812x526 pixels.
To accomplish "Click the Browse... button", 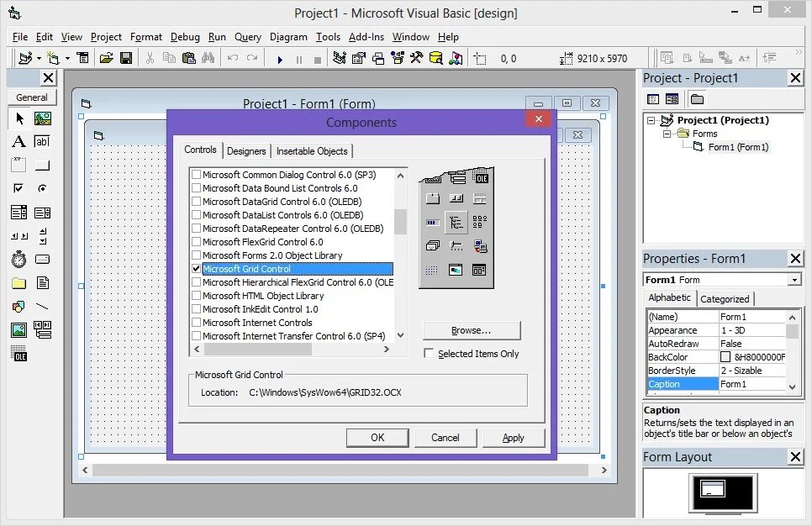I will [472, 330].
